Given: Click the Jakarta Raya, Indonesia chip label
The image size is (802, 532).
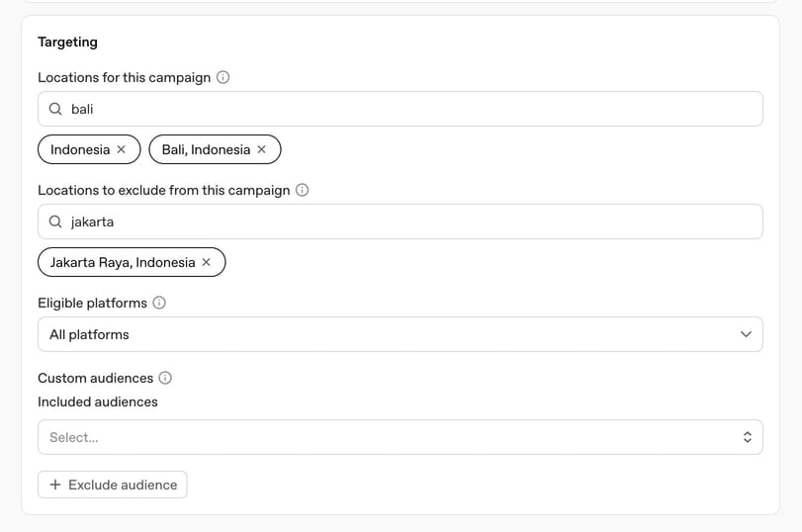Looking at the screenshot, I should (x=123, y=262).
